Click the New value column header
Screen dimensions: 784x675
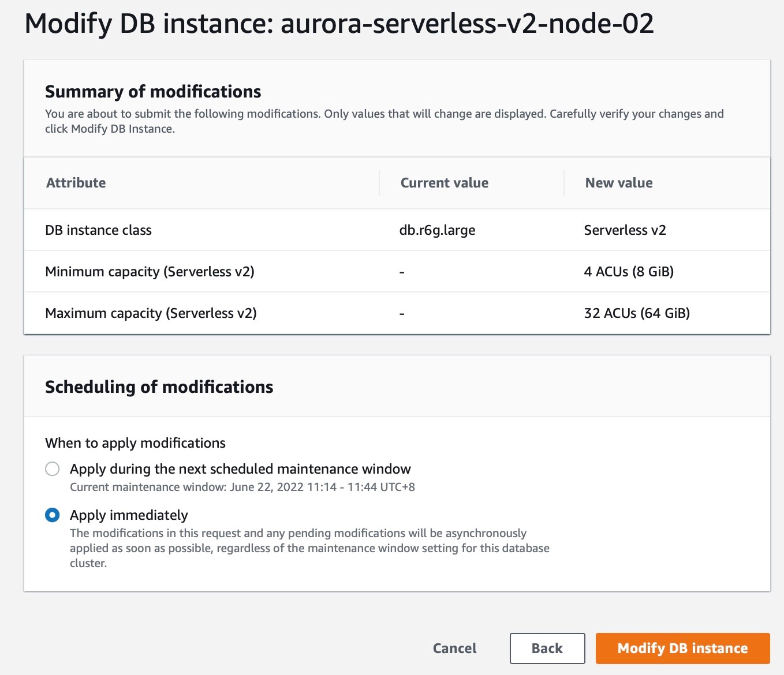point(618,183)
